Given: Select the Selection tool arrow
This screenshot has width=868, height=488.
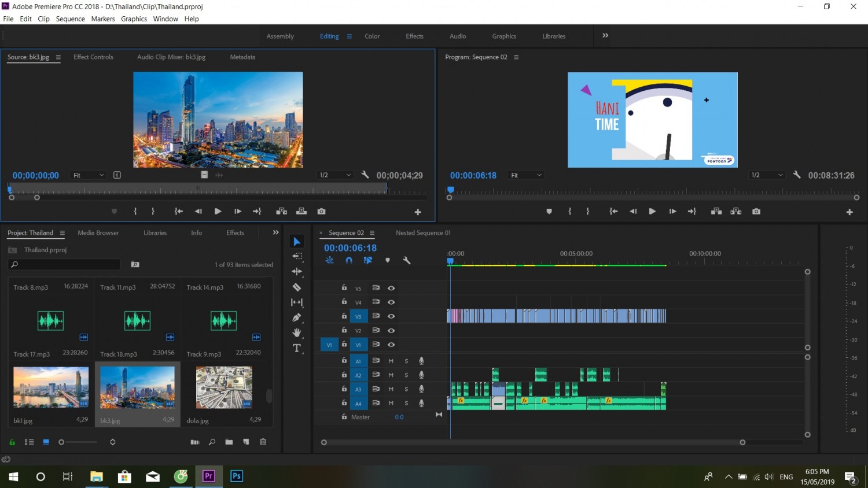Looking at the screenshot, I should tap(297, 242).
